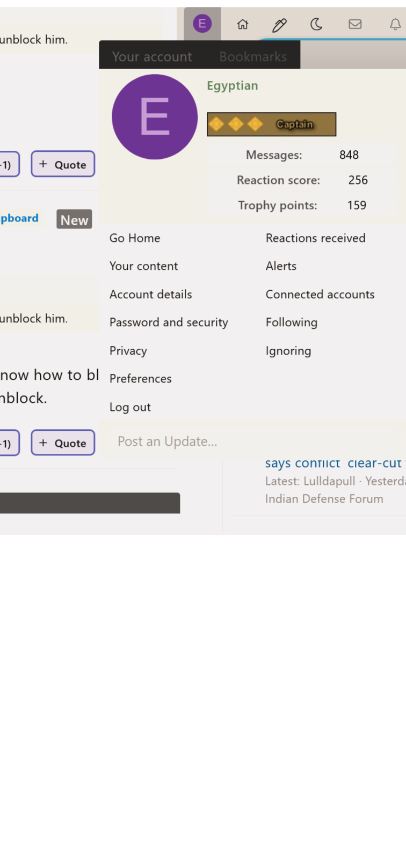Switch to the Bookmarks tab
Screen dimensions: 406x868
(253, 56)
